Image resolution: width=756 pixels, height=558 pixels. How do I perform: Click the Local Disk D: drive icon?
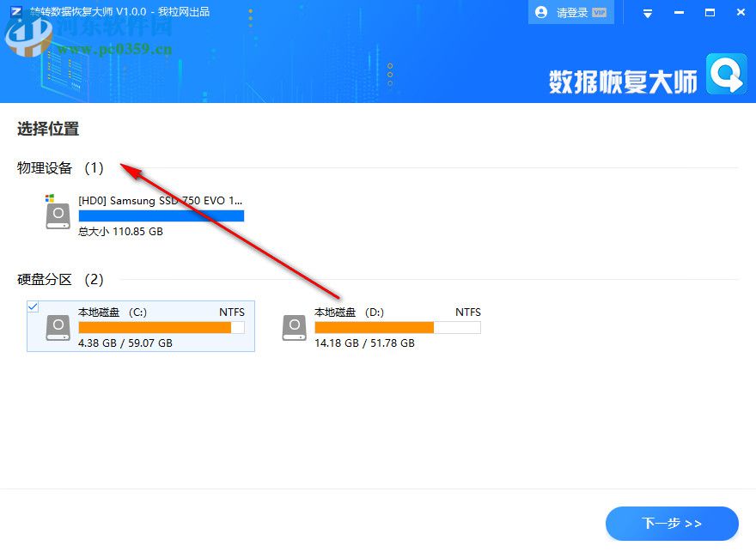coord(294,326)
